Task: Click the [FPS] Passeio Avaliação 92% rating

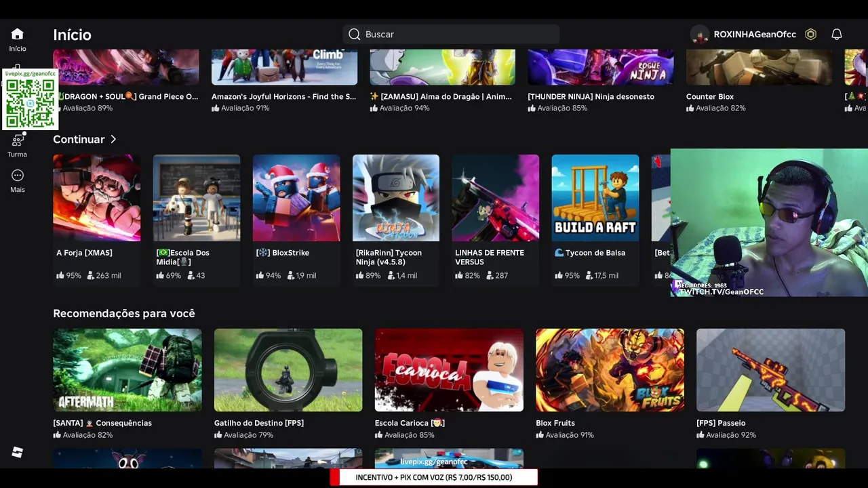Action: 726,435
